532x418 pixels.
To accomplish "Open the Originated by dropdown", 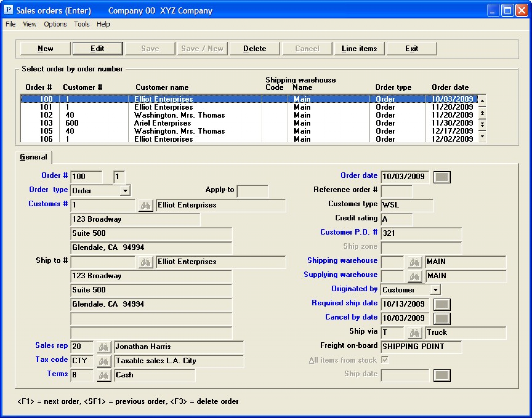I will tap(436, 289).
